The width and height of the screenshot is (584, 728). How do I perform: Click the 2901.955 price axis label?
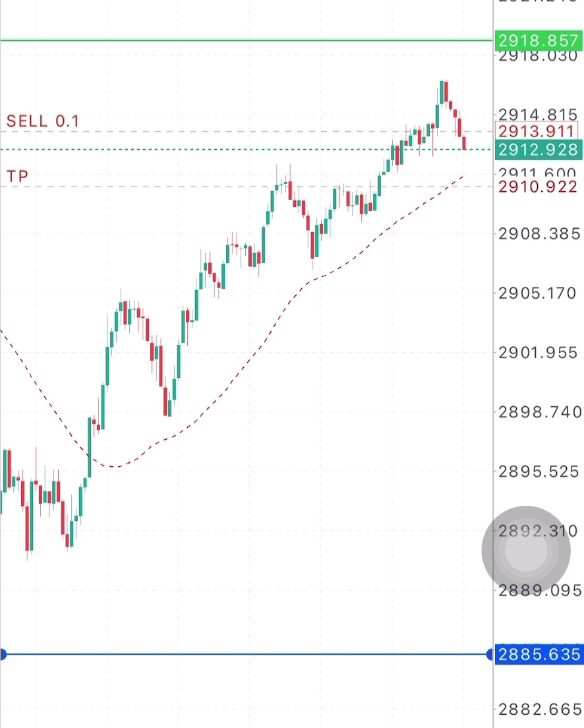point(539,353)
